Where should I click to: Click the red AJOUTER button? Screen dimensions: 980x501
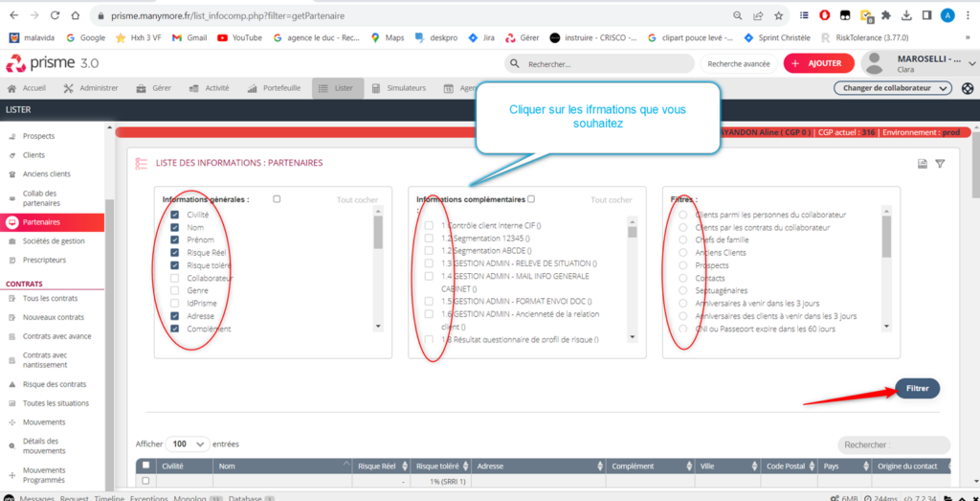click(x=818, y=63)
